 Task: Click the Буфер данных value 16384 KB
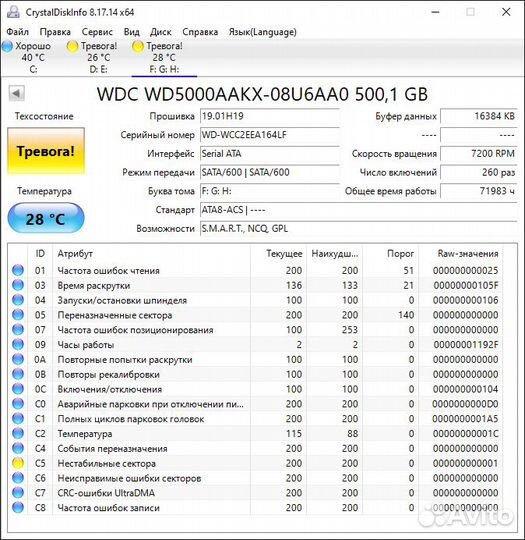(478, 116)
